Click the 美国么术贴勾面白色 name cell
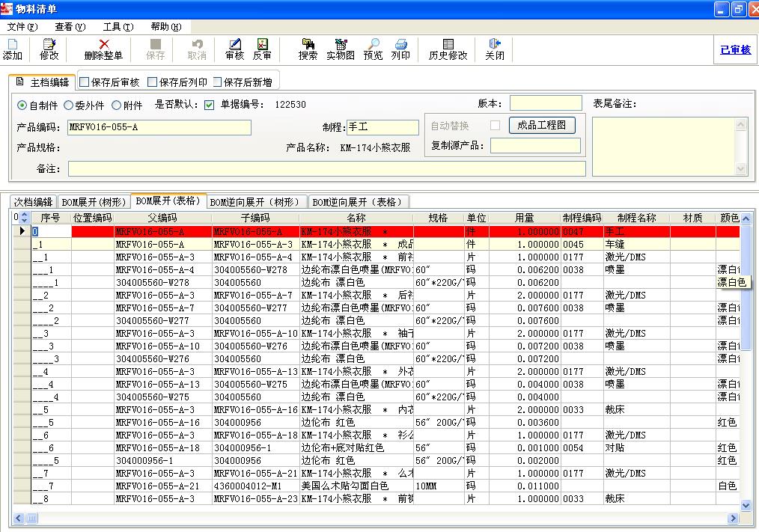The width and height of the screenshot is (759, 532). point(356,486)
